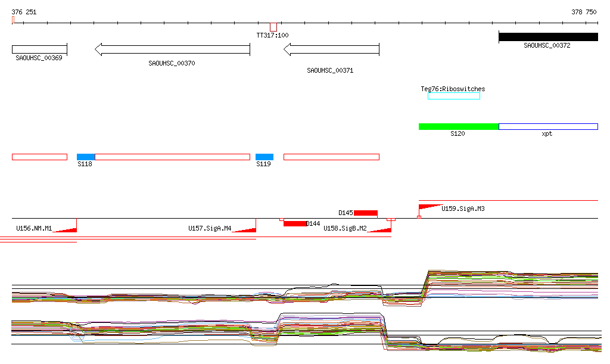Click the TT317:100 label text
This screenshot has width=610, height=364.
[x=272, y=35]
